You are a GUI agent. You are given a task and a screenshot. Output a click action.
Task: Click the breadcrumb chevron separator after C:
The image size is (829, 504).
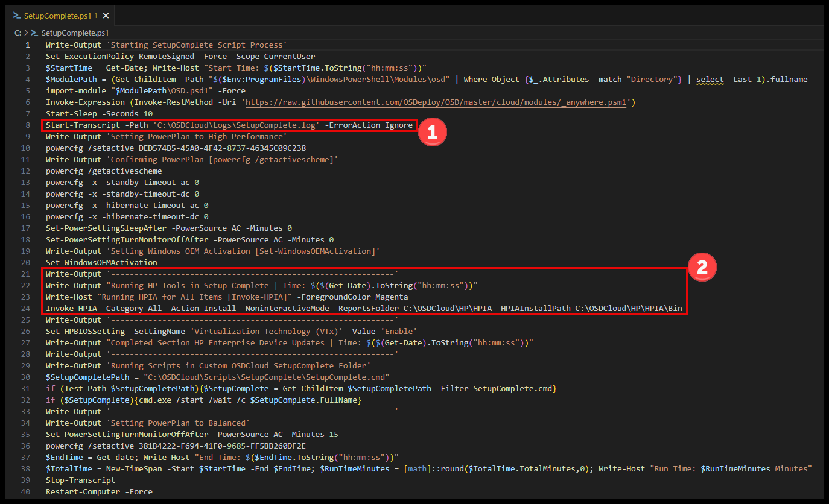click(26, 33)
